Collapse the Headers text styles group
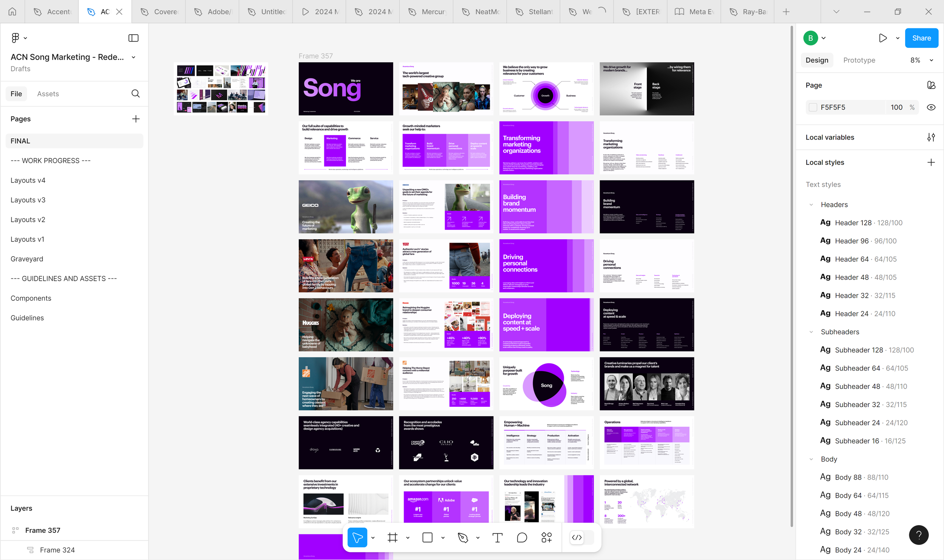The image size is (944, 560). click(x=811, y=205)
